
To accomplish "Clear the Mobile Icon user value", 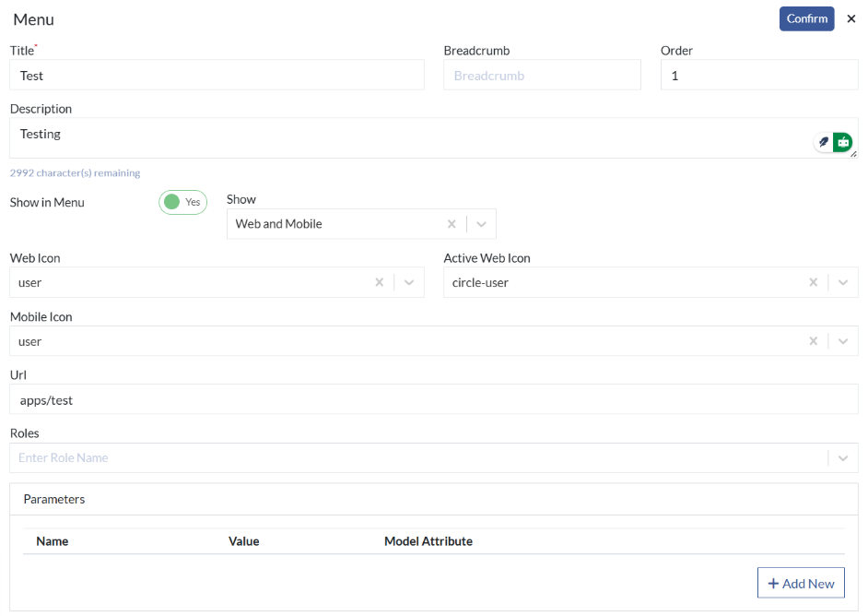I will [814, 341].
